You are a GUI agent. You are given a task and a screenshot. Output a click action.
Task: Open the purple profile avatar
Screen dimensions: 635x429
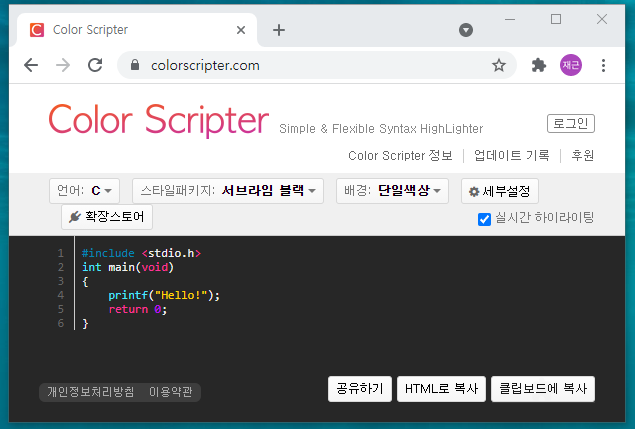coord(571,65)
